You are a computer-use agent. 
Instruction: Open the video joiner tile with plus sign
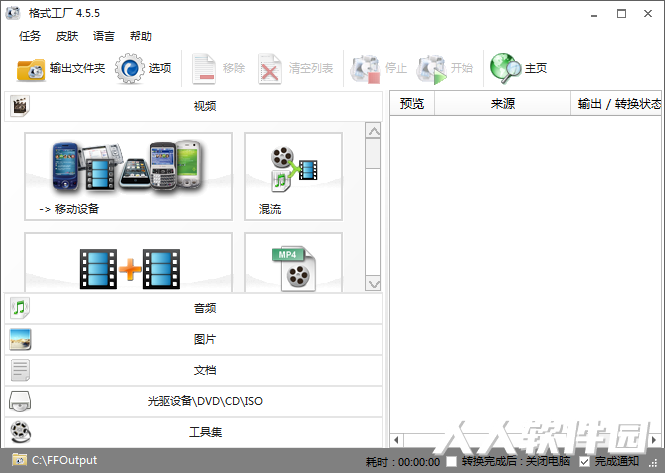pyautogui.click(x=129, y=262)
